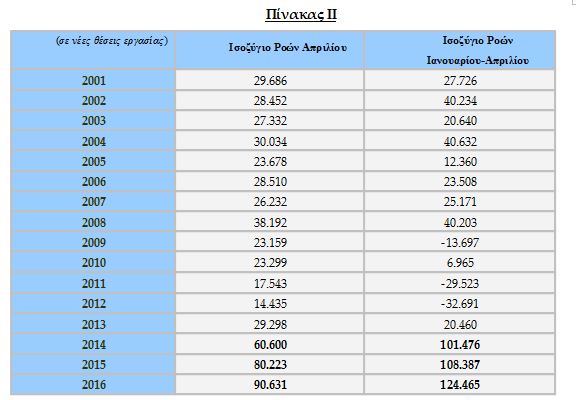Click April value 28.452
Viewport: 576px width, 400px height.
(x=270, y=101)
